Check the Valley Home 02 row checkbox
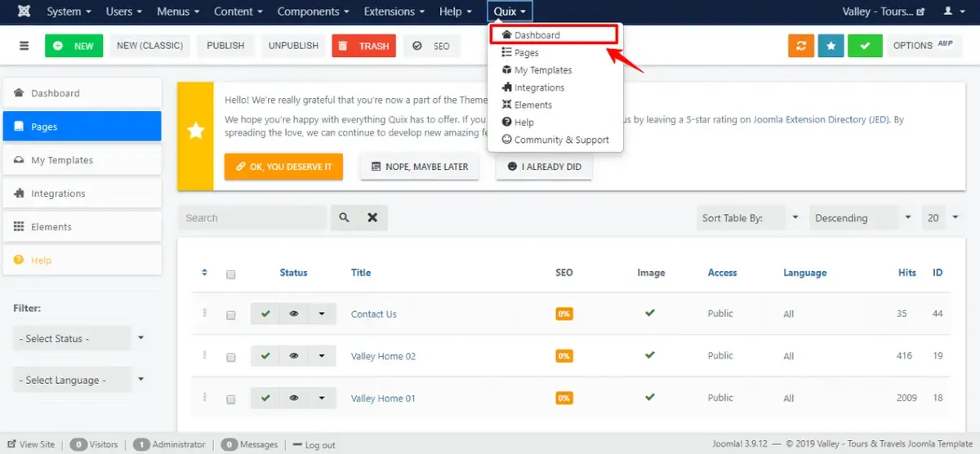 (231, 358)
